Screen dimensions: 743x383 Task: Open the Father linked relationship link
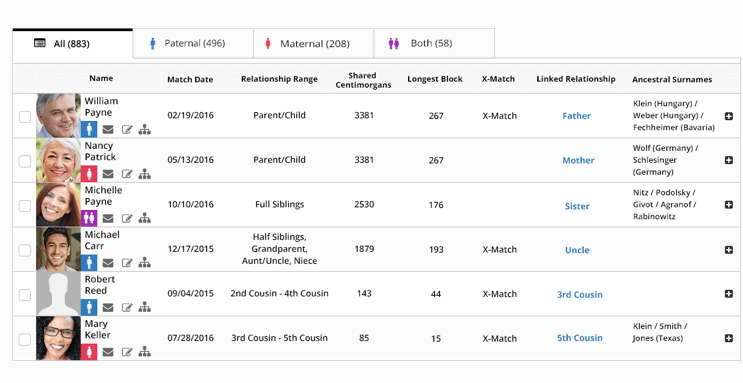tap(576, 116)
